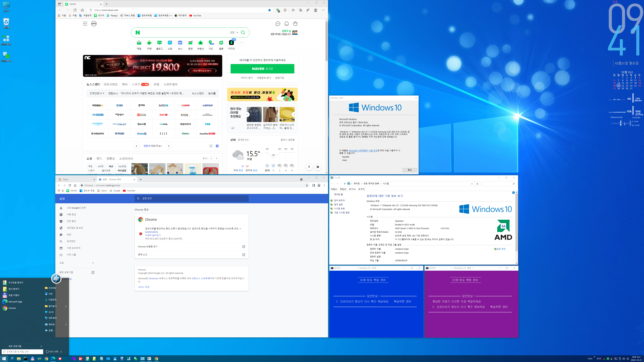Open address bar dropdown in System window
The height and width of the screenshot is (362, 644).
tap(472, 184)
